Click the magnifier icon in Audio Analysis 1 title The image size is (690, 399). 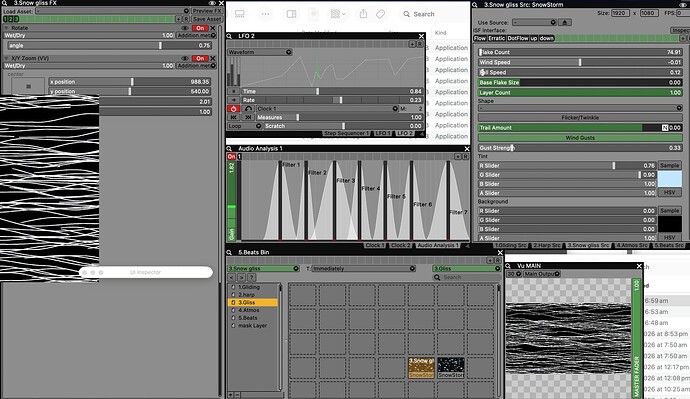pyautogui.click(x=229, y=149)
